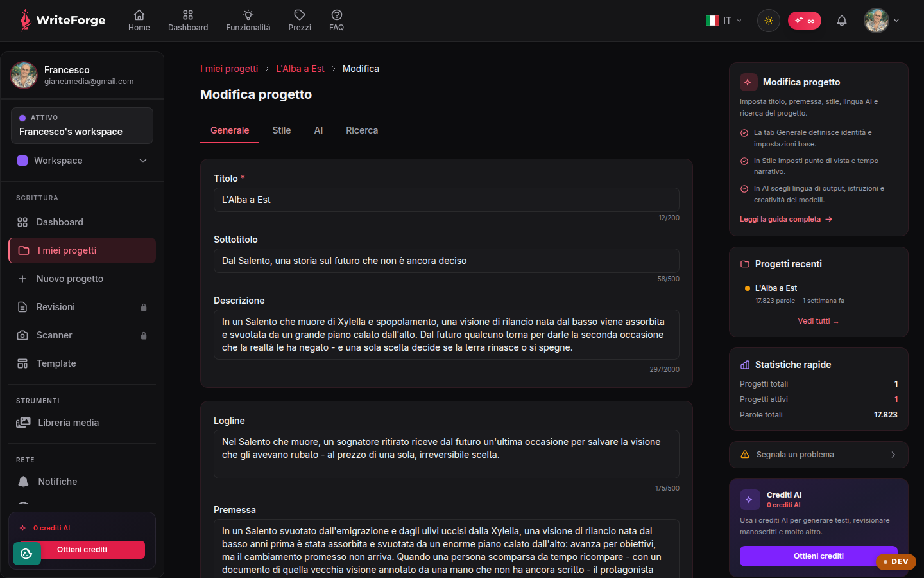Select Francesco's workspace card
Viewport: 924px width, 578px height.
[82, 125]
